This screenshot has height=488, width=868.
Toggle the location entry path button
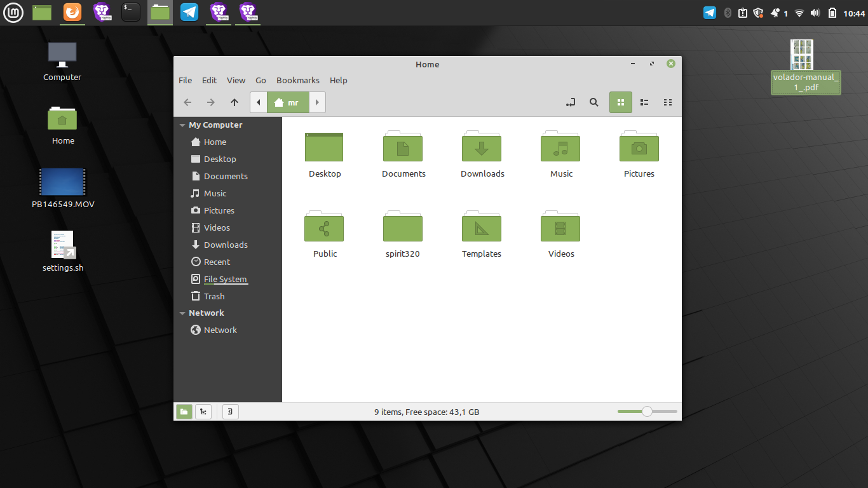(x=571, y=102)
